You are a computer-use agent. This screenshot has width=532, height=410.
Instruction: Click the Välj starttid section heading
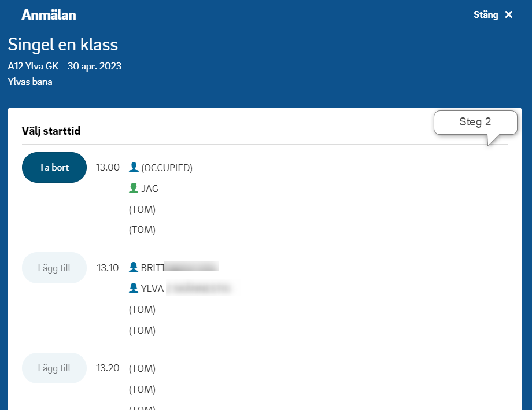pyautogui.click(x=51, y=131)
